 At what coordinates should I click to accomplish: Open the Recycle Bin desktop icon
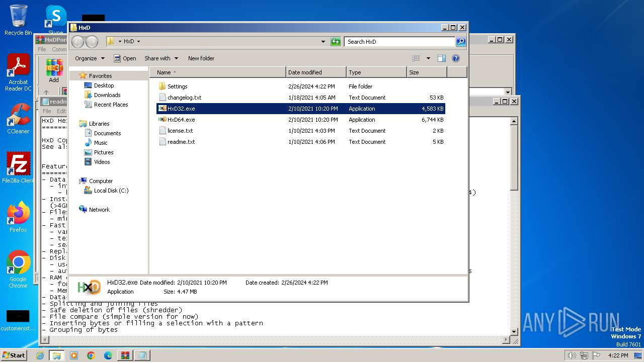18,20
